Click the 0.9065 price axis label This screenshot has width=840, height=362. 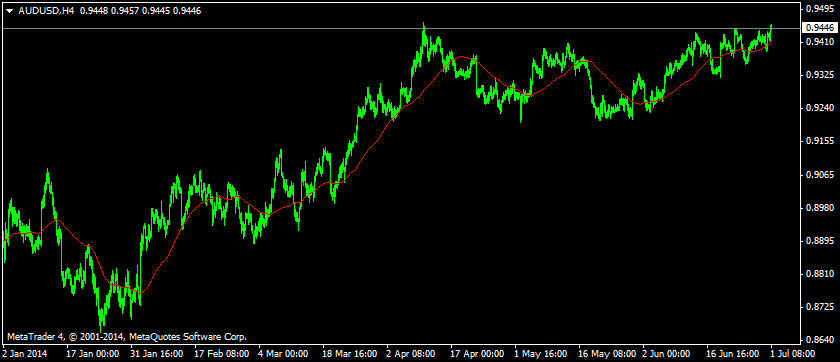pyautogui.click(x=821, y=175)
